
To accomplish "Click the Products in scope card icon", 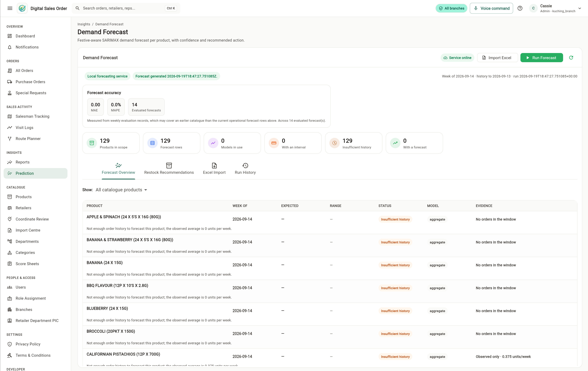I will click(92, 143).
